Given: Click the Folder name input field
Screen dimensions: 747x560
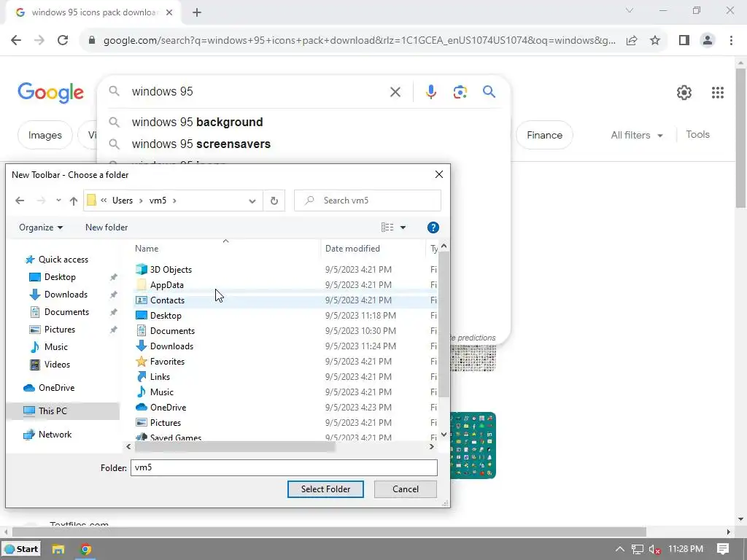Looking at the screenshot, I should (x=284, y=467).
